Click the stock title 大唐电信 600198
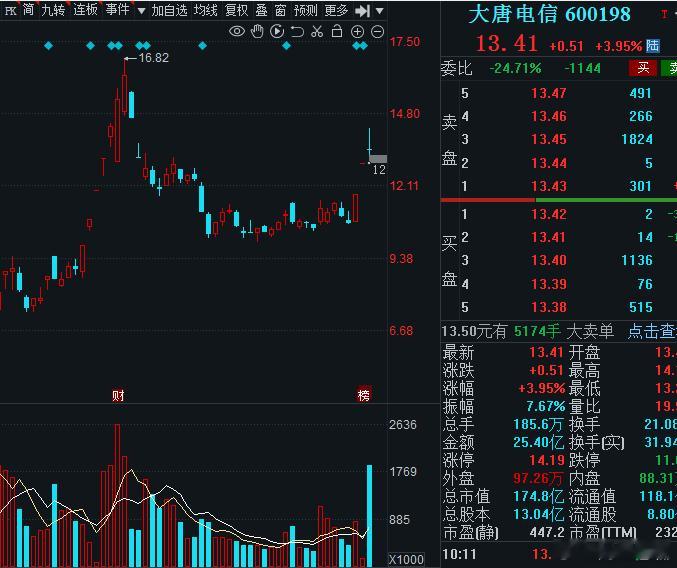 point(550,14)
